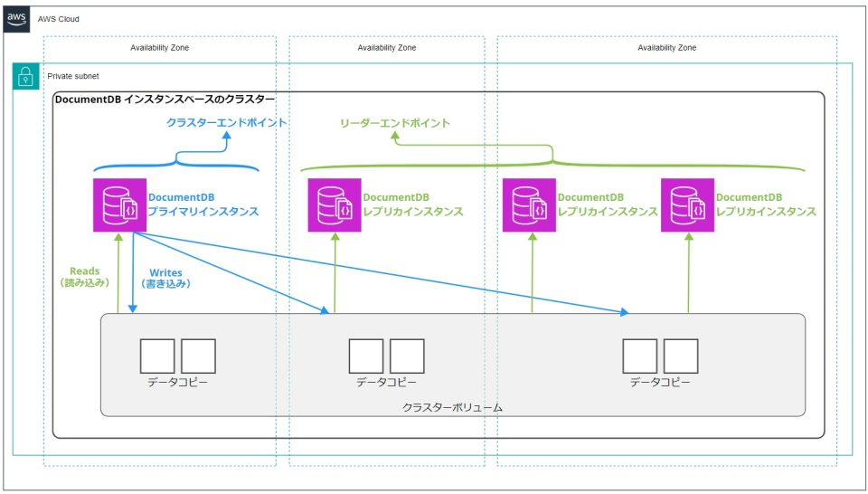Screen dimensions: 868x494
Task: Click the leftmost "データコピー" label
Action: point(178,382)
